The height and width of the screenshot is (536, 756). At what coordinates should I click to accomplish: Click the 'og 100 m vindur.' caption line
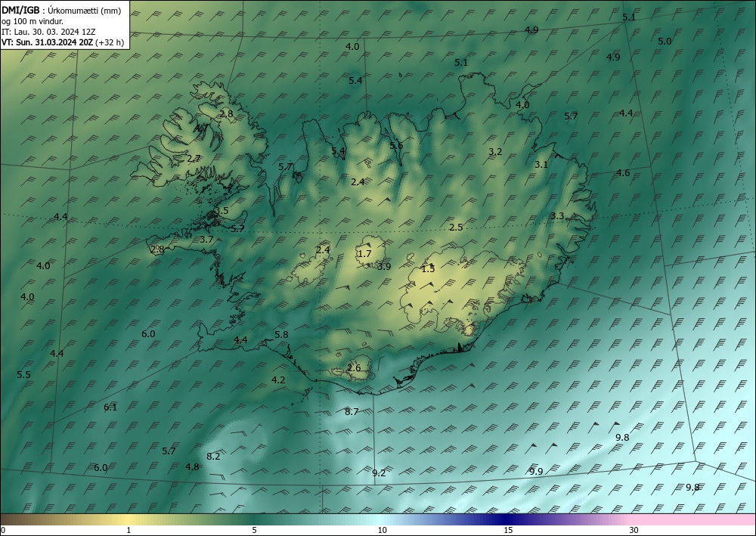tap(33, 21)
